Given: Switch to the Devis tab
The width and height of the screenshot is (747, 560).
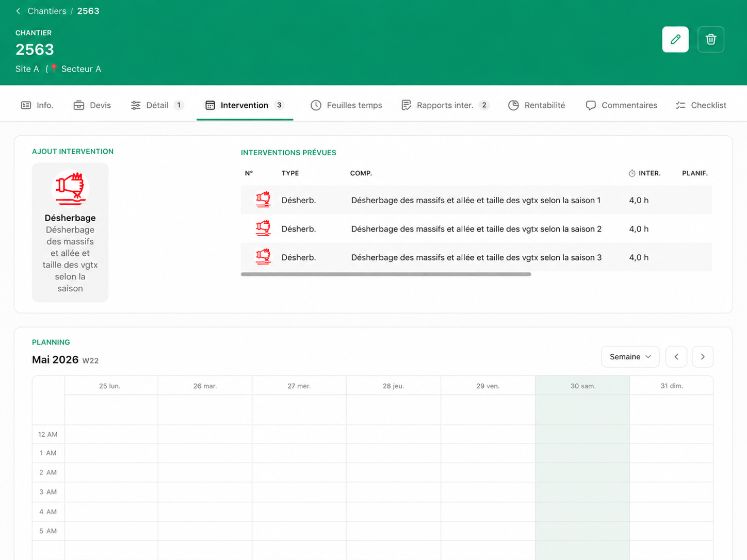Looking at the screenshot, I should point(92,105).
